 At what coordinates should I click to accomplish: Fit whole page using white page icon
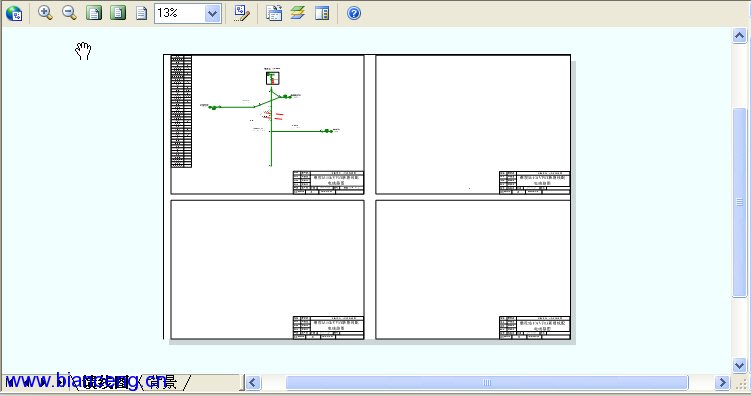(x=141, y=13)
